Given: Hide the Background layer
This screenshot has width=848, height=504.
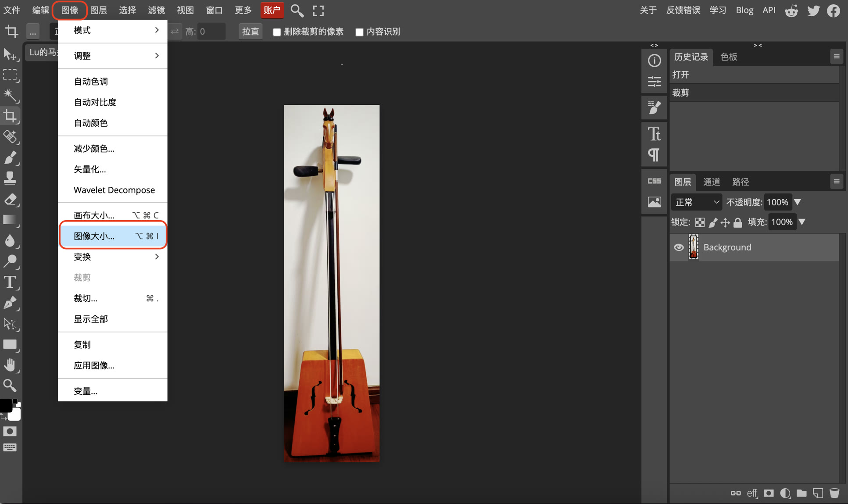Looking at the screenshot, I should coord(679,247).
